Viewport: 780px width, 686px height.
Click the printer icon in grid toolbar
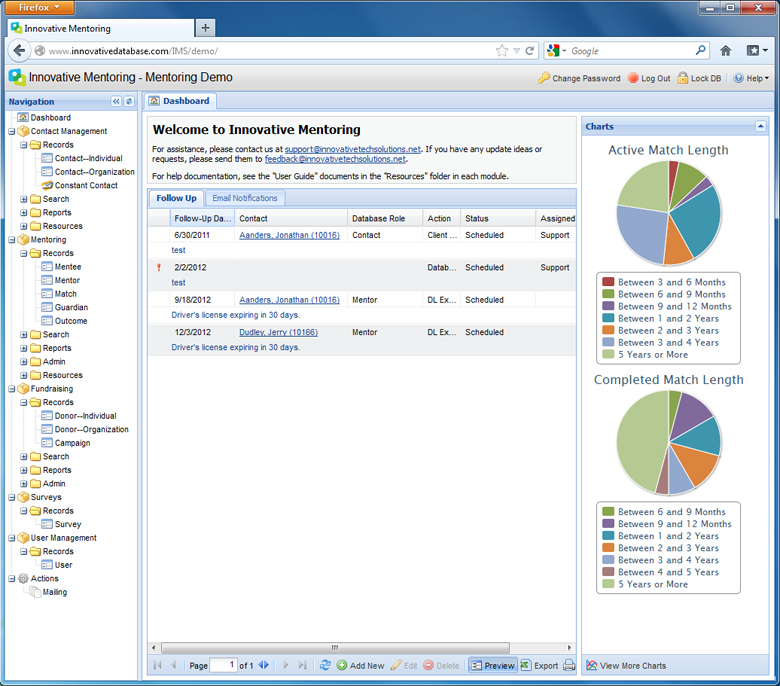click(569, 666)
